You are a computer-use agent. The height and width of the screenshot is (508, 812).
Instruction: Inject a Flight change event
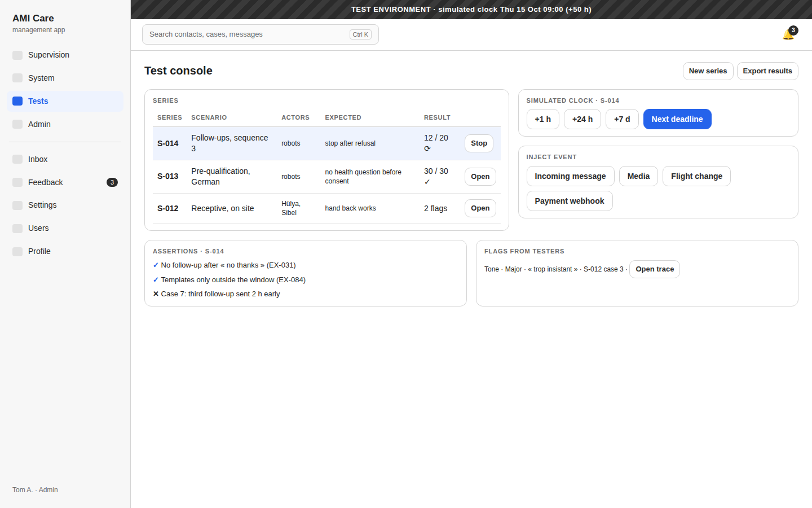[696, 176]
